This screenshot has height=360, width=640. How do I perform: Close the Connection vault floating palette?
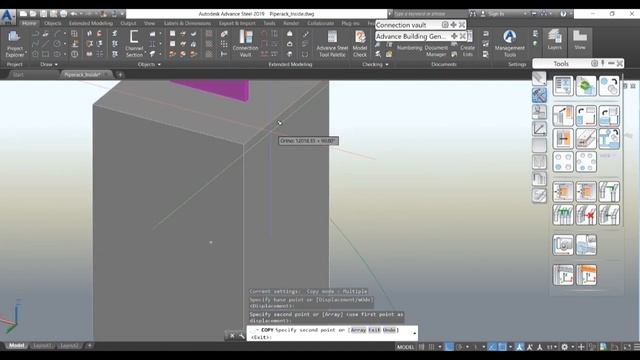(x=462, y=25)
